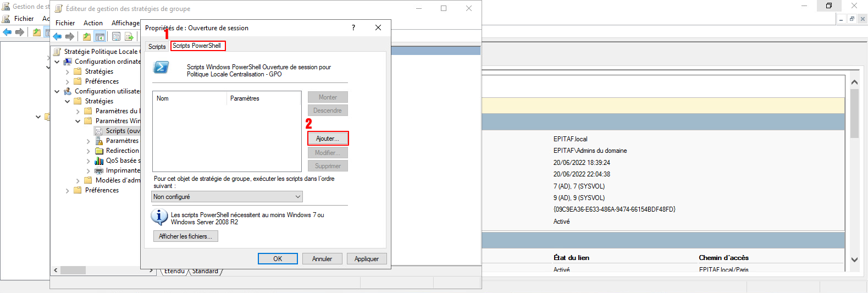Viewport: 868px width, 293px height.
Task: Switch to the Scripts tab
Action: (x=157, y=47)
